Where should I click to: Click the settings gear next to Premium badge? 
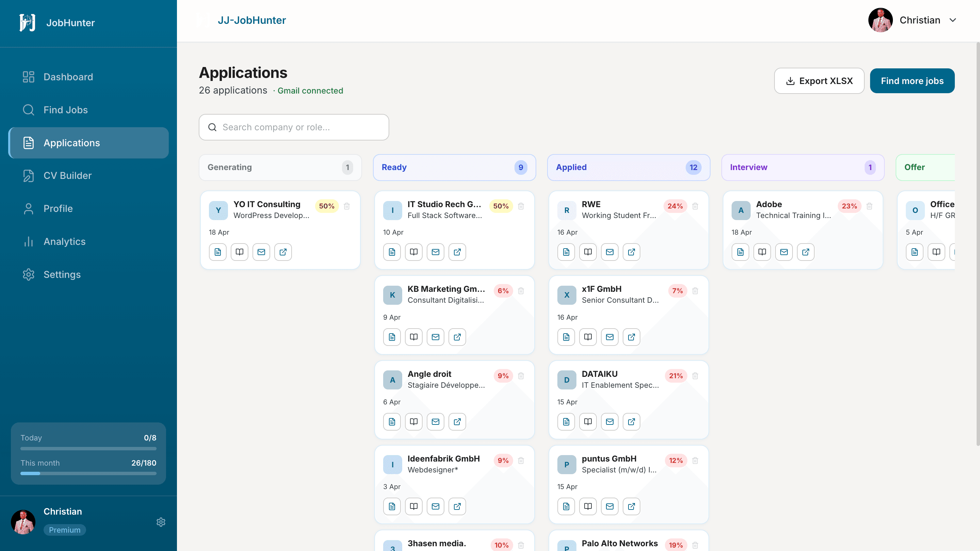(x=161, y=522)
